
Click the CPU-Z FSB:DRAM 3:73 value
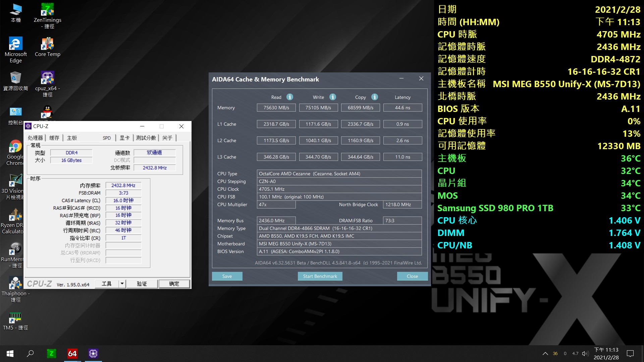tap(123, 193)
